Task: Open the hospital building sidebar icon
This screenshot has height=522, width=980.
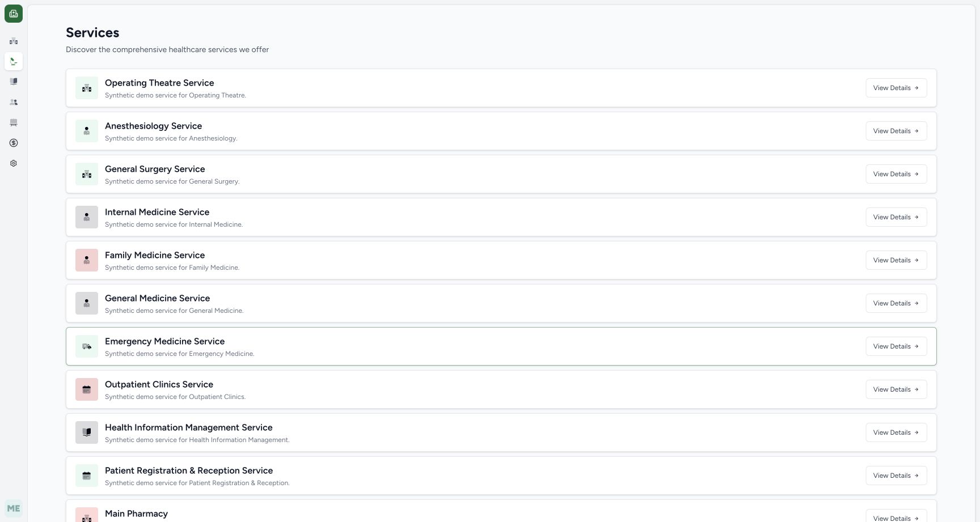Action: (x=14, y=41)
